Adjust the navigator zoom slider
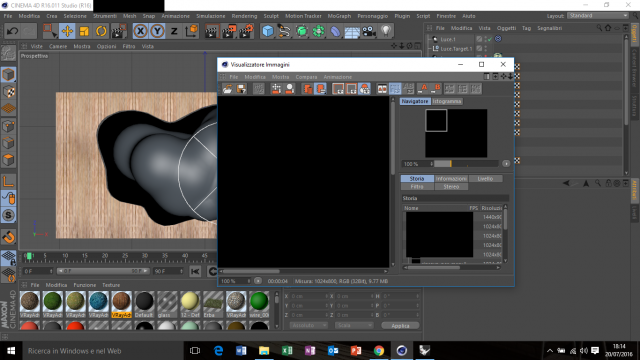This screenshot has width=640, height=360. (466, 164)
